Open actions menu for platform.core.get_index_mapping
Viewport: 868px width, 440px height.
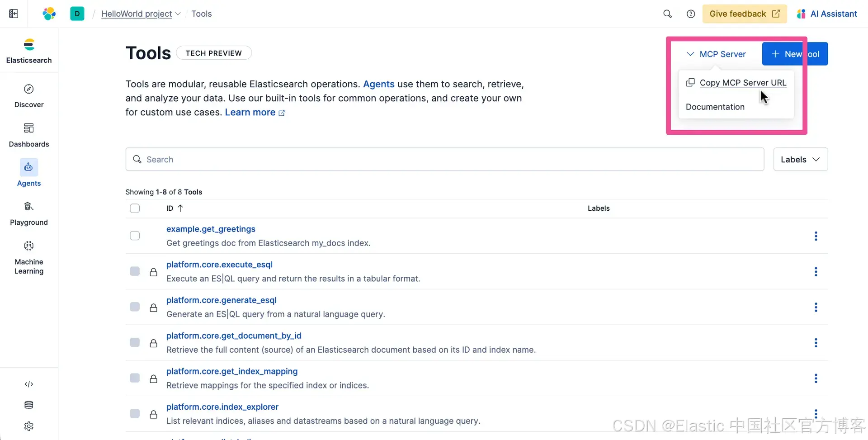click(816, 378)
